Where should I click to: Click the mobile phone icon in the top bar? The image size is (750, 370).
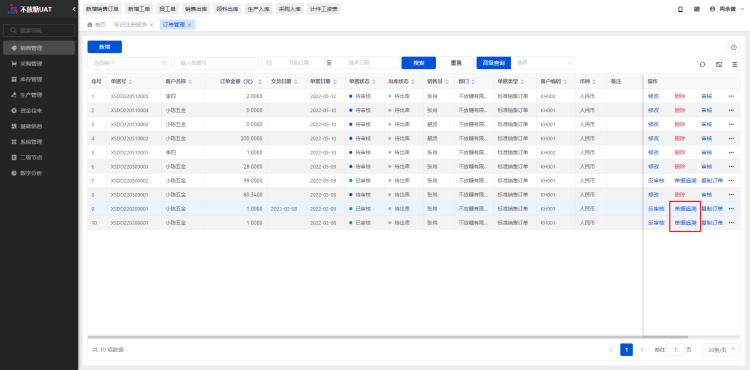(x=680, y=9)
